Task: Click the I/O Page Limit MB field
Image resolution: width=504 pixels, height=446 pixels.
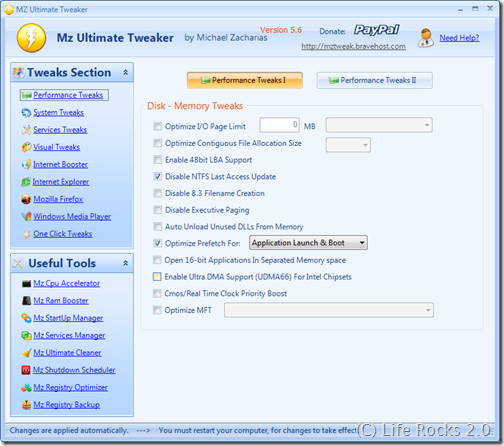Action: pyautogui.click(x=279, y=125)
